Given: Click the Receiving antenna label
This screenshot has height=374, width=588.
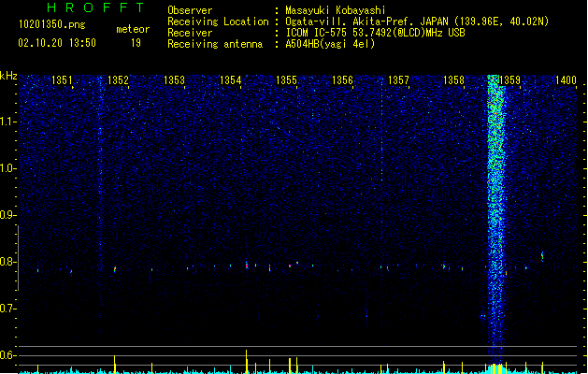Looking at the screenshot, I should 215,44.
